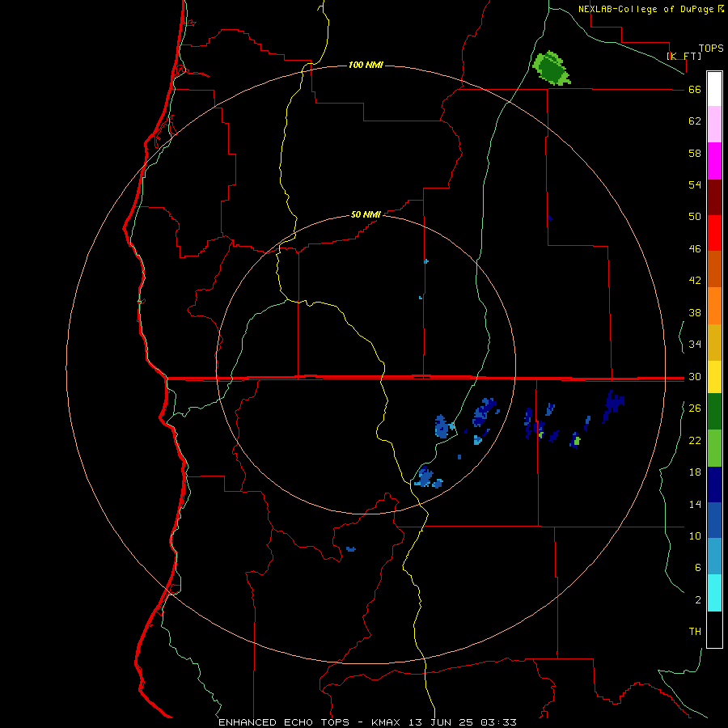Click the "22" scale value
Screen dimensions: 728x728
[695, 440]
